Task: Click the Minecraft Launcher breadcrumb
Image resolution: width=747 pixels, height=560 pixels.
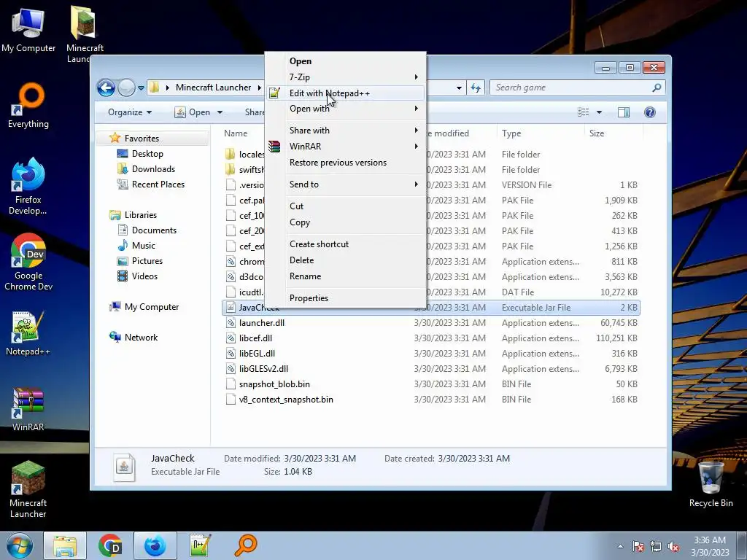Action: [x=213, y=87]
